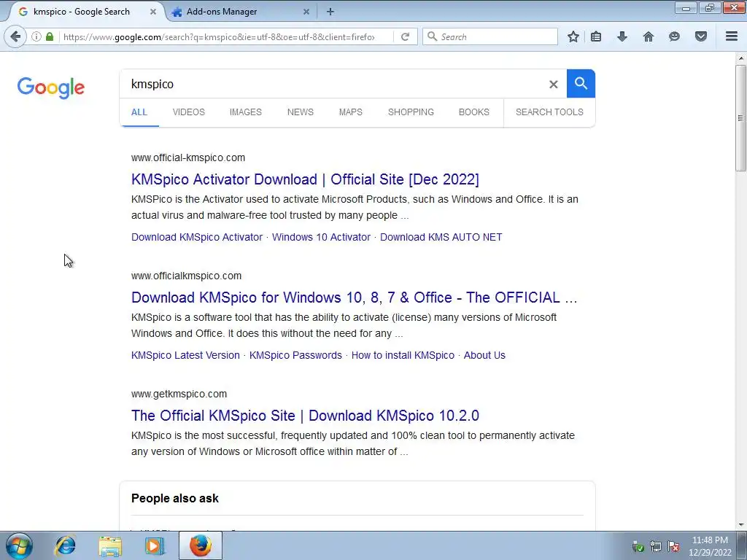The image size is (747, 560).
Task: Click the Google logo
Action: (x=51, y=87)
